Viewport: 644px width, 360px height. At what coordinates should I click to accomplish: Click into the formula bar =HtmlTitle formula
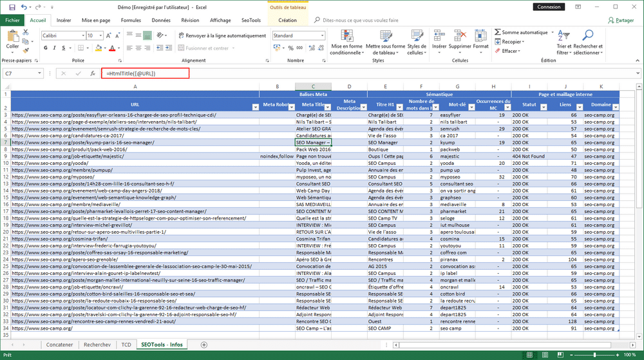(145, 73)
